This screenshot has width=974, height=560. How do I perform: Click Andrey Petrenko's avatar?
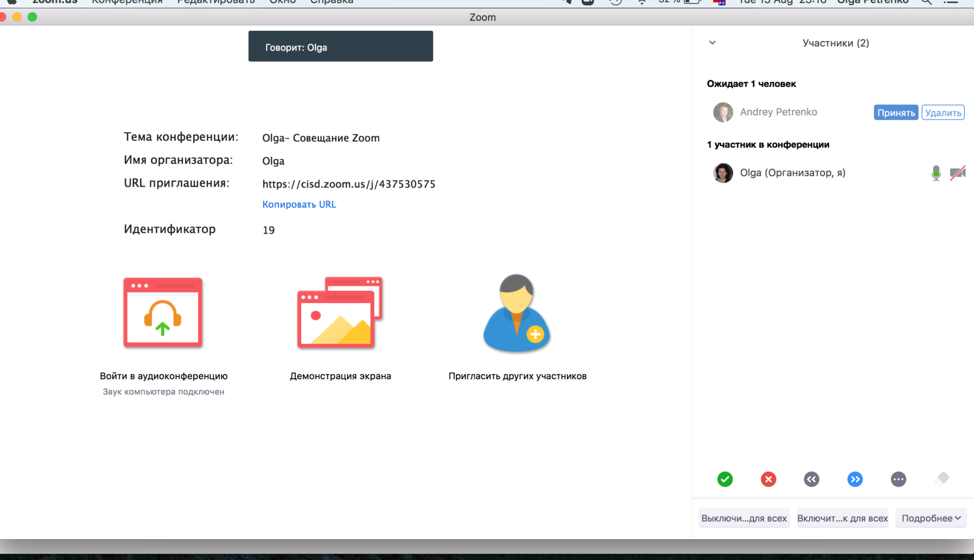[x=723, y=112]
